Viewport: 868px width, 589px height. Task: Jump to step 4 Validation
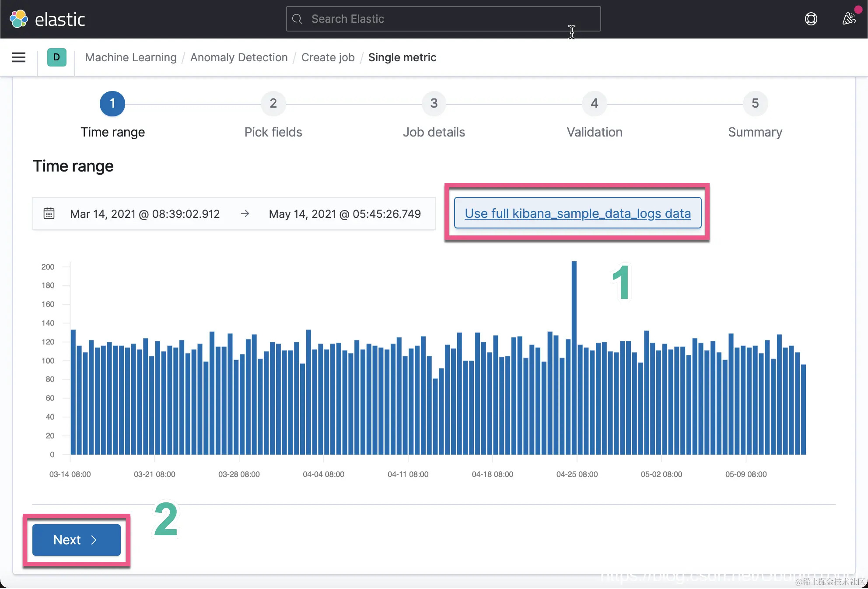594,104
